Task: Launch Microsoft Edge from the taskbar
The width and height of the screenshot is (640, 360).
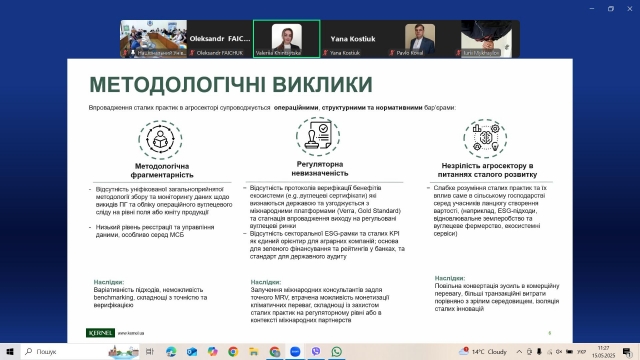Action: (x=171, y=351)
